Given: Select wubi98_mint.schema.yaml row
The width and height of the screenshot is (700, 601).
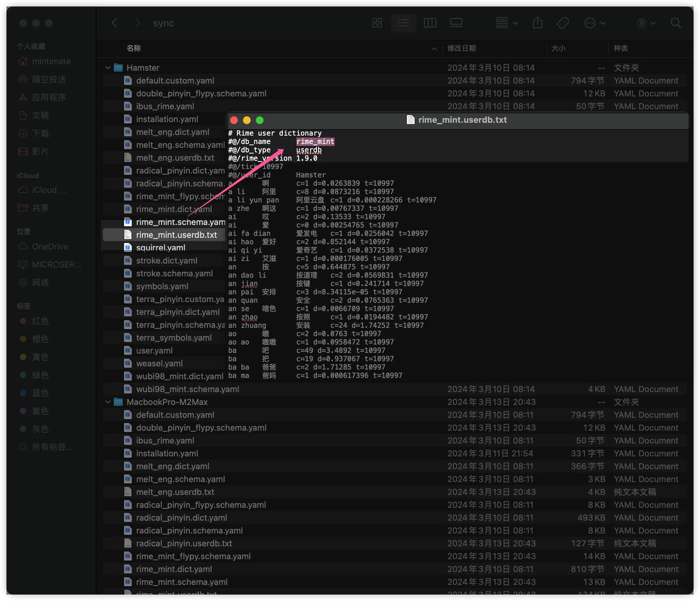Looking at the screenshot, I should click(x=395, y=389).
